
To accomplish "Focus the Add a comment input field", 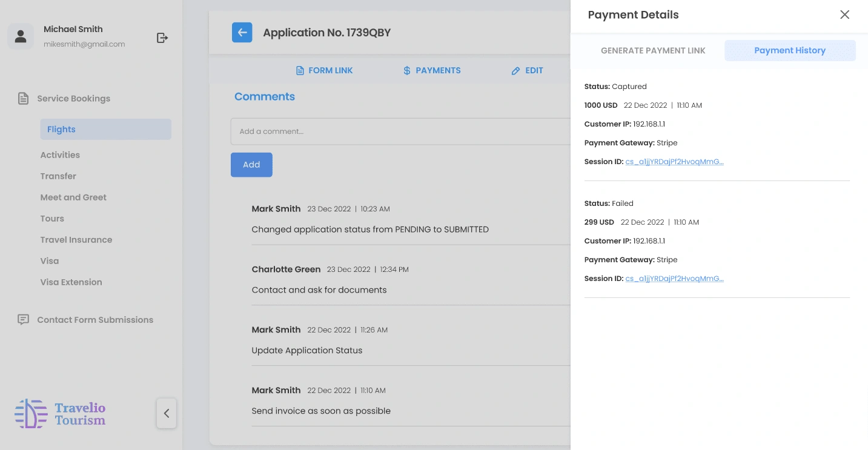I will (x=400, y=131).
